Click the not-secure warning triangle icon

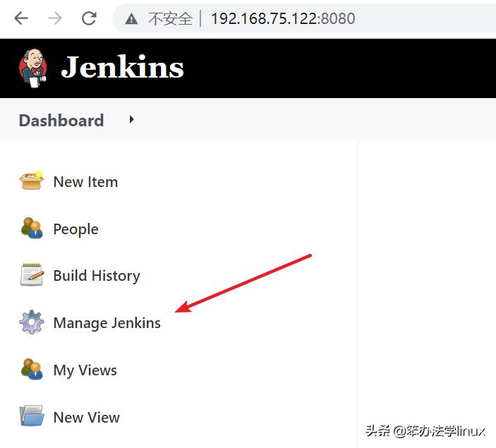(x=131, y=19)
